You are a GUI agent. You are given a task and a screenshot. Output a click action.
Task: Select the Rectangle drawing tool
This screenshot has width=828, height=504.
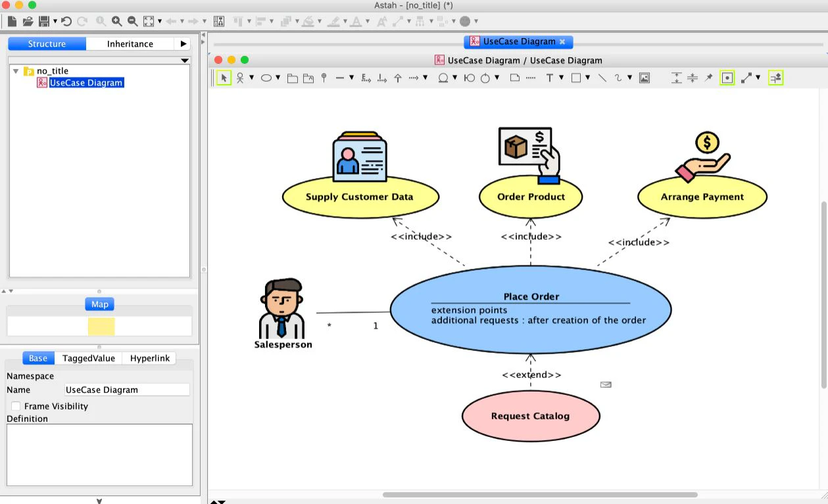pos(577,78)
